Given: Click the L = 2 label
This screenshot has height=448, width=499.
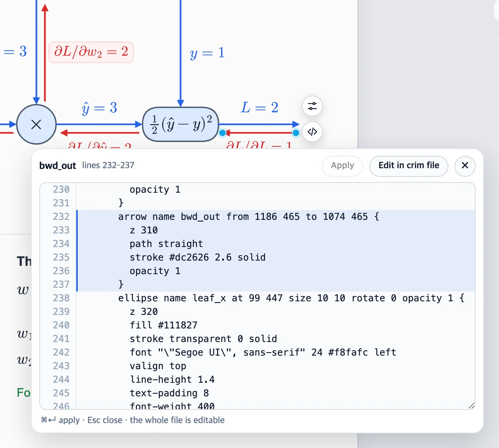Looking at the screenshot, I should 260,108.
